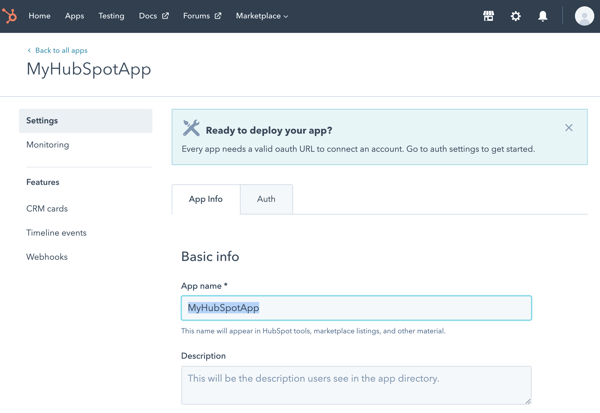Open the settings gear icon
The image size is (600, 413).
[515, 16]
